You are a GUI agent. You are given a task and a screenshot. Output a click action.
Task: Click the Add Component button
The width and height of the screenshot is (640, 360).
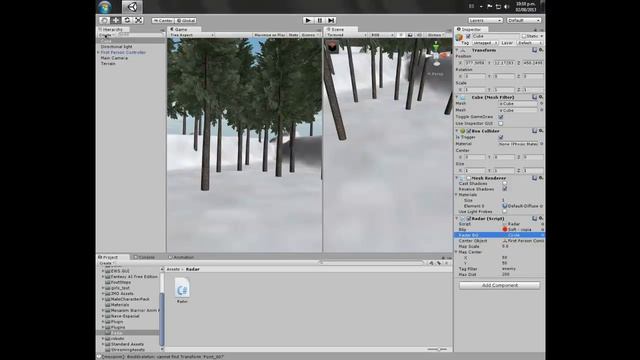(499, 285)
